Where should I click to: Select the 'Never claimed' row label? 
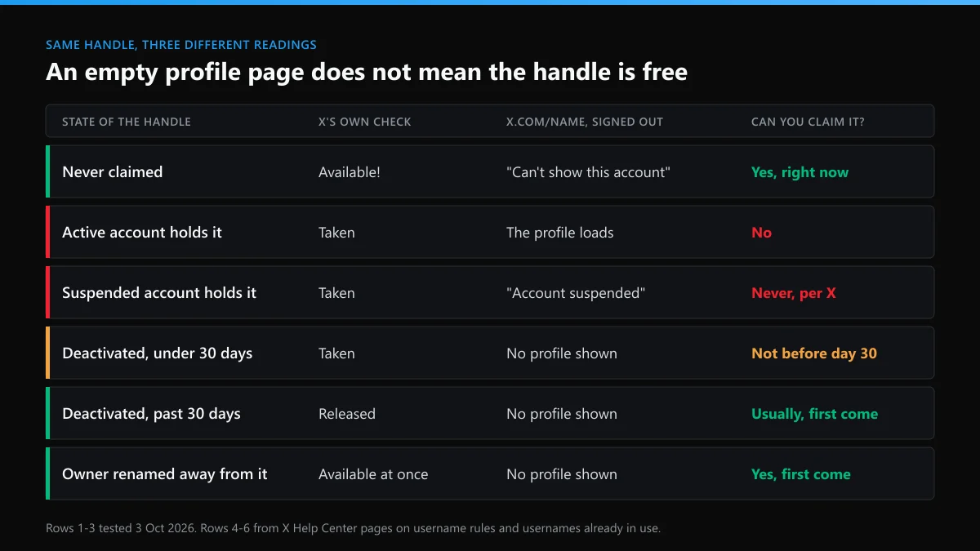coord(113,172)
